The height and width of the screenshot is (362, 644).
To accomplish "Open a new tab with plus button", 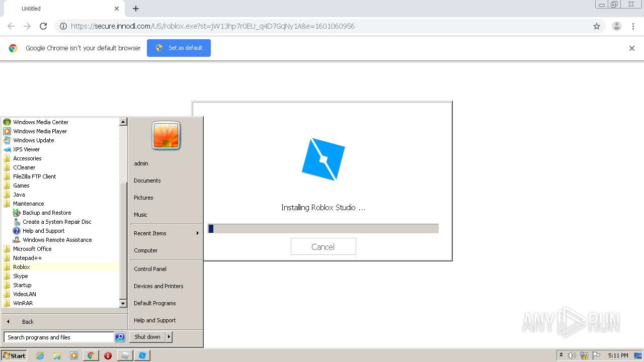I will click(x=136, y=9).
